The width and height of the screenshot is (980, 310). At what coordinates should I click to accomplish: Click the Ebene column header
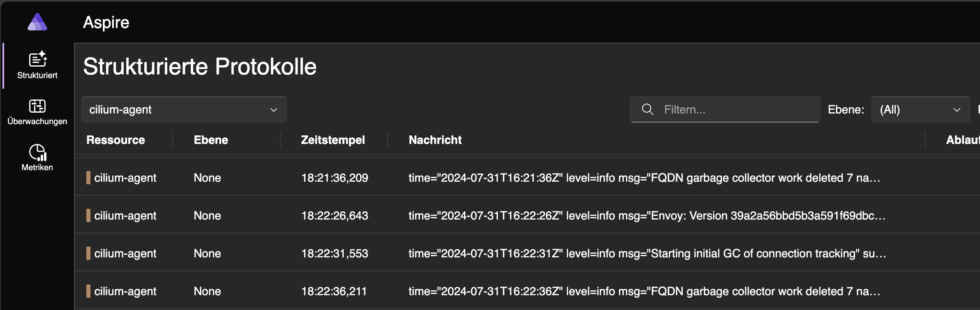[211, 140]
